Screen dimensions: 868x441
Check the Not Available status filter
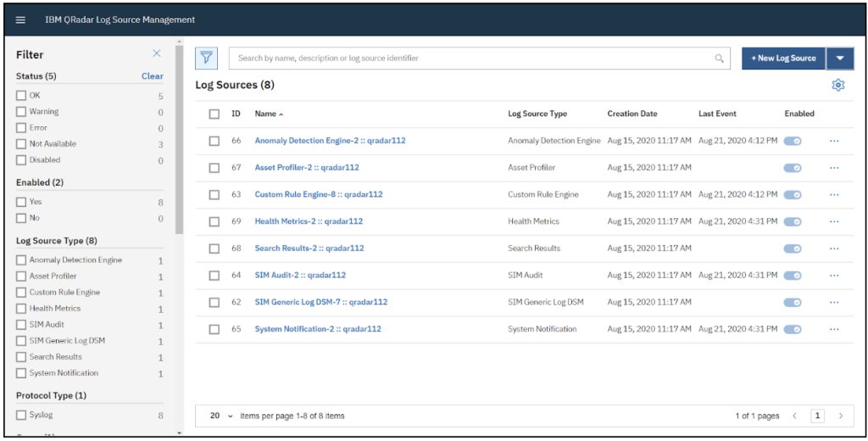(21, 143)
